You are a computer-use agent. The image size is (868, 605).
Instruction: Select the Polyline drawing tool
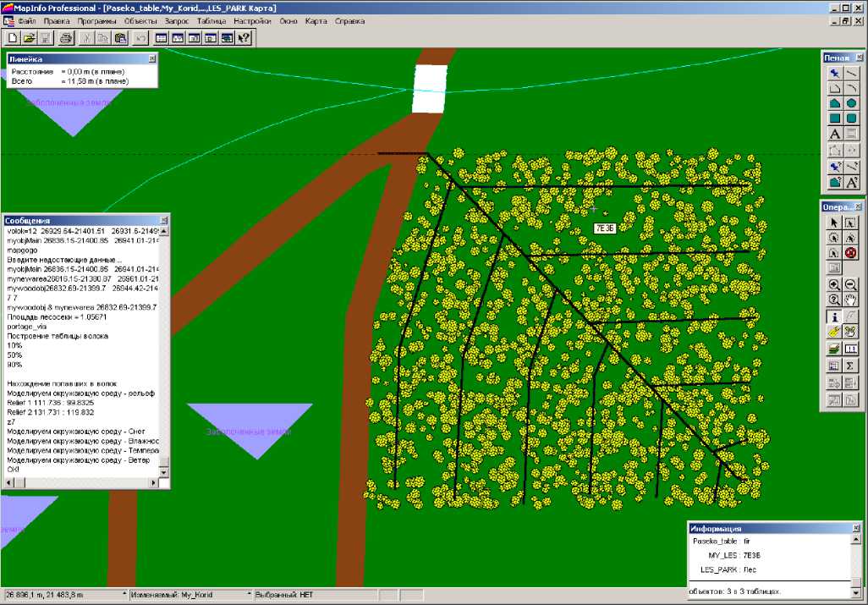[835, 89]
